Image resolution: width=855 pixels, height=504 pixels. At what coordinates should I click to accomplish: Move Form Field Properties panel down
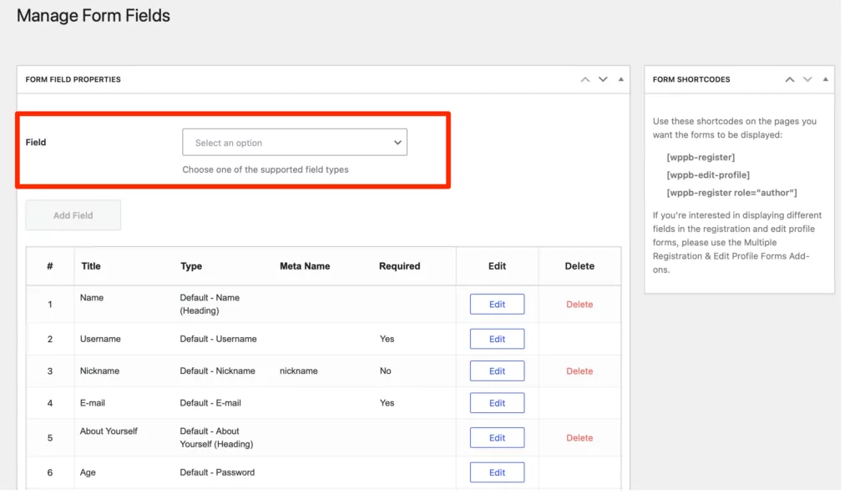pyautogui.click(x=603, y=79)
